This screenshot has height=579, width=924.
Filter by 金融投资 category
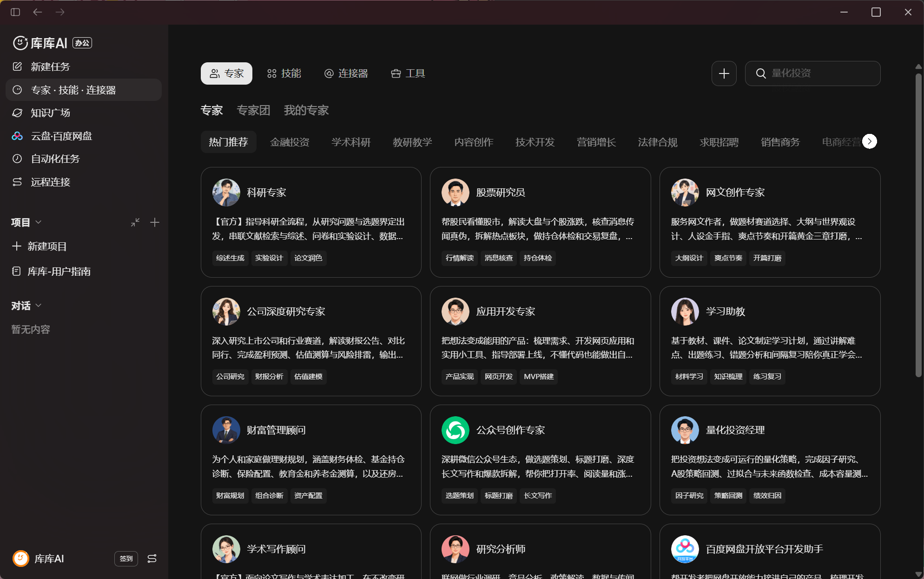pos(290,142)
